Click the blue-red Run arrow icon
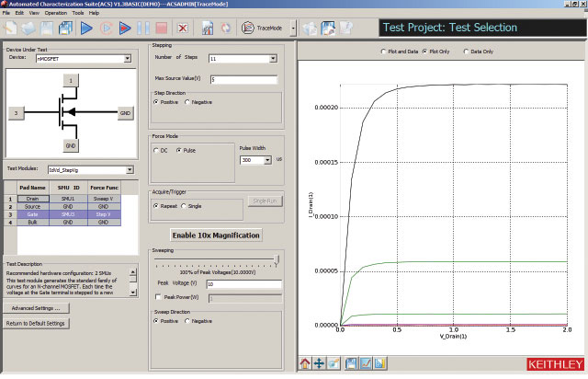The image size is (588, 379). coord(125,29)
